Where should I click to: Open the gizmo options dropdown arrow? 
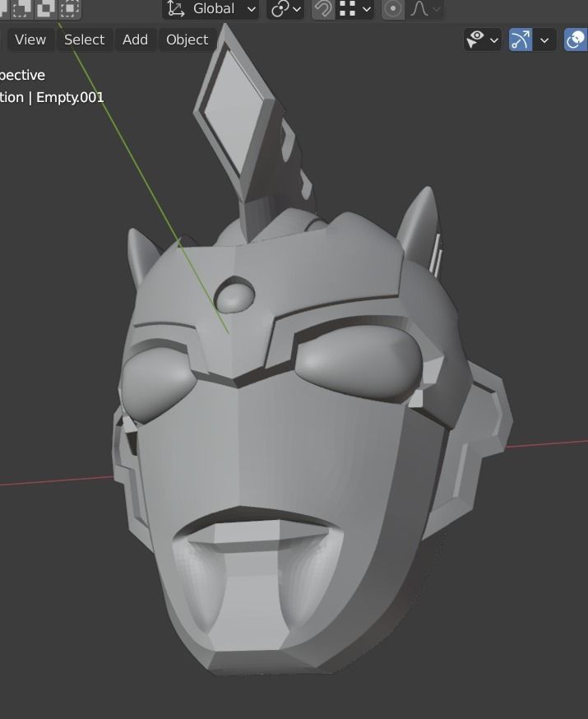[544, 39]
